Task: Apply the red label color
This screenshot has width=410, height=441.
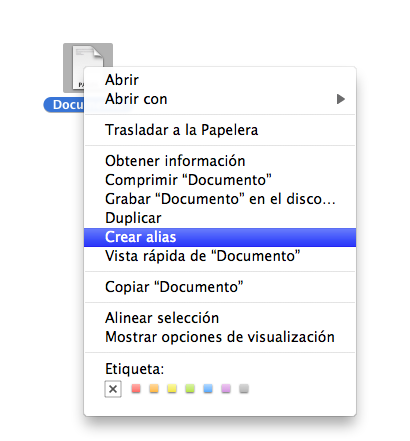Action: (x=136, y=389)
